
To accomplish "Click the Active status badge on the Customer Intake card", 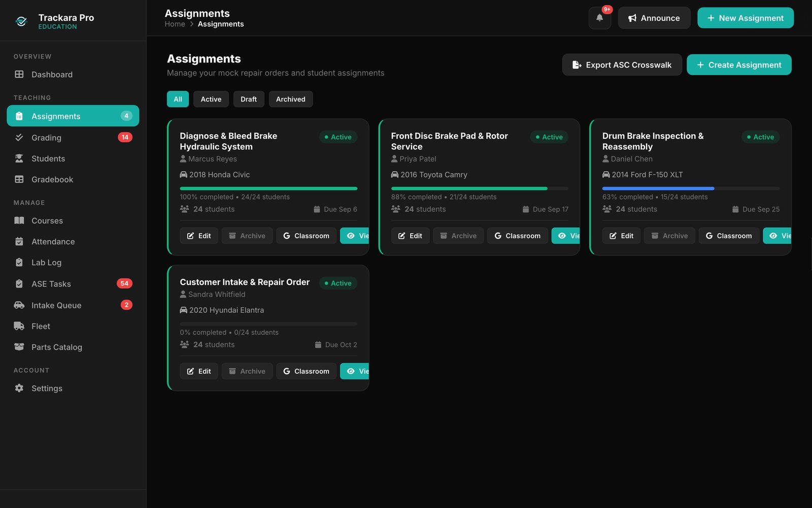I will click(339, 283).
